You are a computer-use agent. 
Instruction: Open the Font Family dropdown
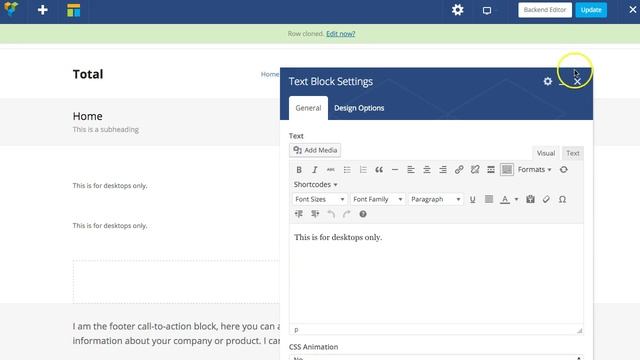point(377,199)
